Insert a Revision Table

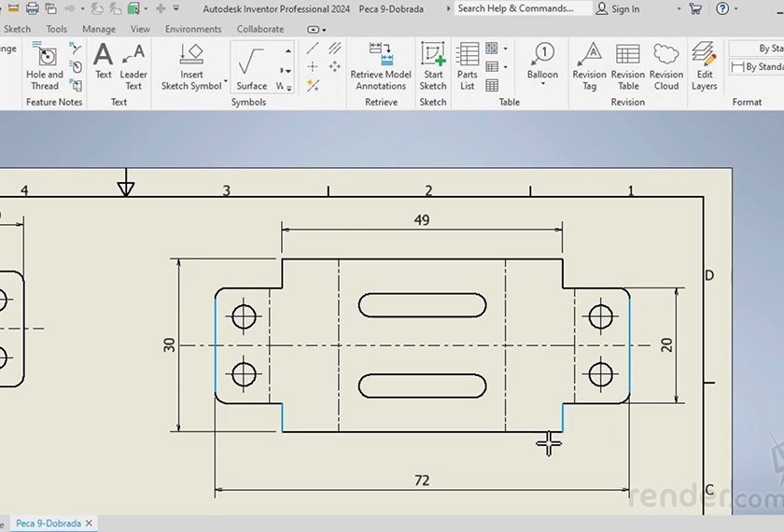coord(628,65)
